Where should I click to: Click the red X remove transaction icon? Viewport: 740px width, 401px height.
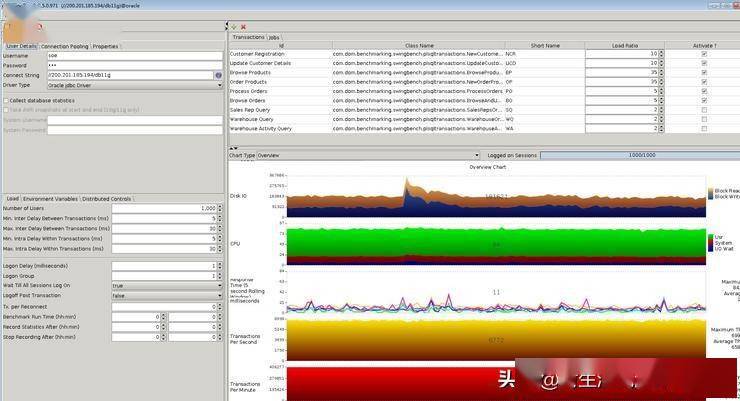click(x=243, y=27)
